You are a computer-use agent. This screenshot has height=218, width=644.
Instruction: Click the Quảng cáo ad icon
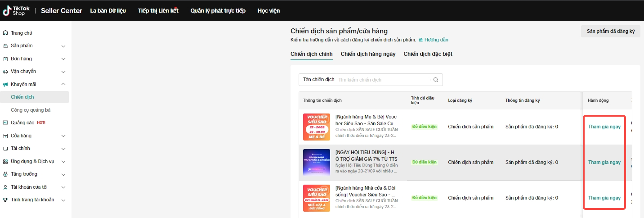click(x=5, y=123)
